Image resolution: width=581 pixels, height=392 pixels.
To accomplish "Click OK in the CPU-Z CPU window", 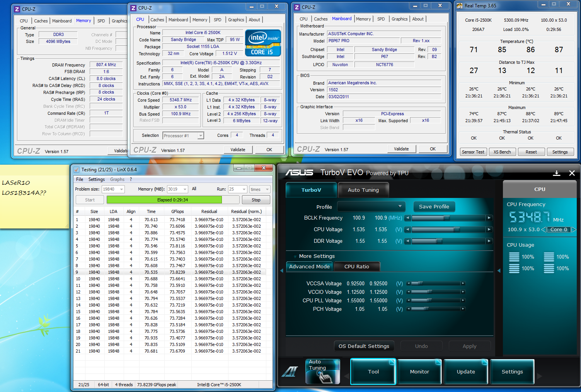I will [269, 150].
